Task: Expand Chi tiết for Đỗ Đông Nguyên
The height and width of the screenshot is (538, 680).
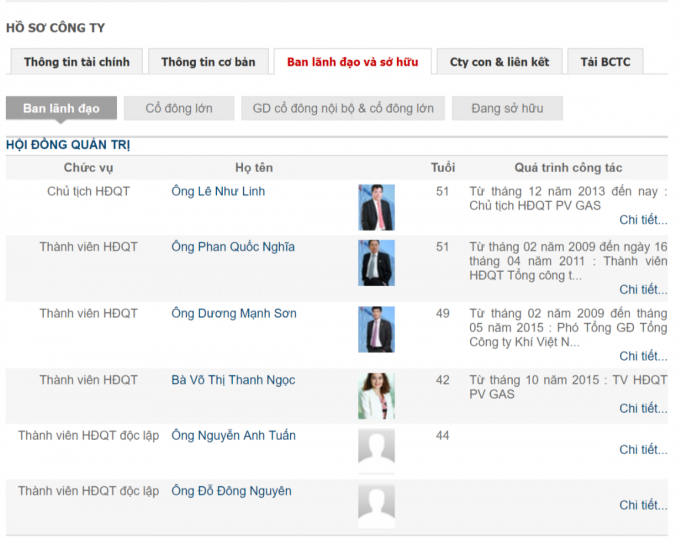Action: (642, 505)
